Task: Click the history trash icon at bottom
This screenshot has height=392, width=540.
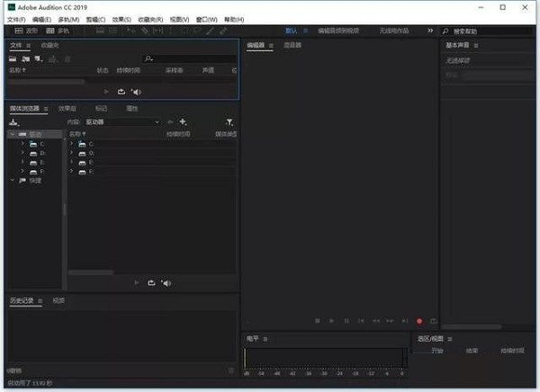Action: [x=231, y=370]
